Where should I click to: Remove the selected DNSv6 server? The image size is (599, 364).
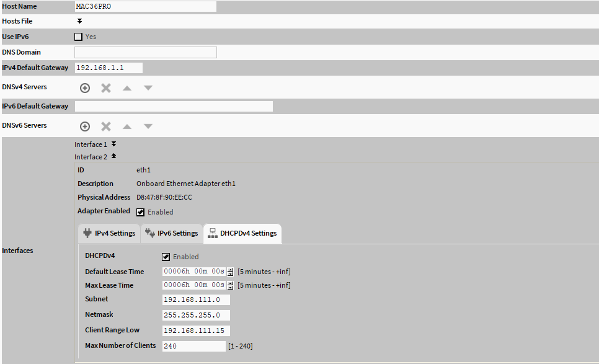point(105,126)
